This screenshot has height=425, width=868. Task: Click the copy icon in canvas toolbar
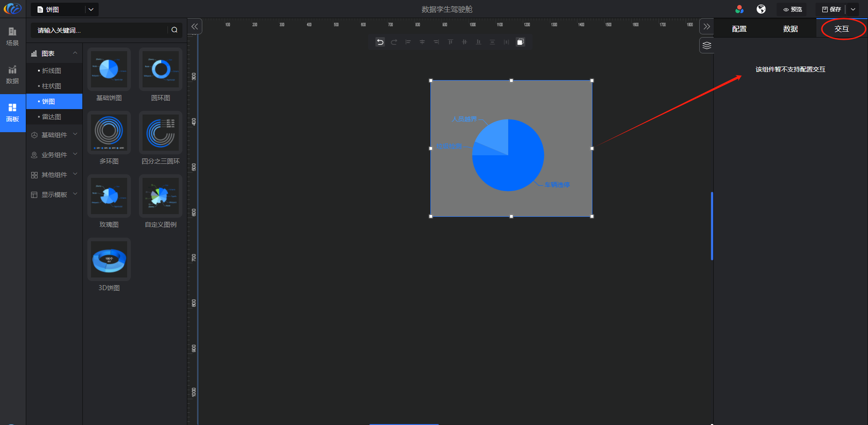[x=520, y=42]
